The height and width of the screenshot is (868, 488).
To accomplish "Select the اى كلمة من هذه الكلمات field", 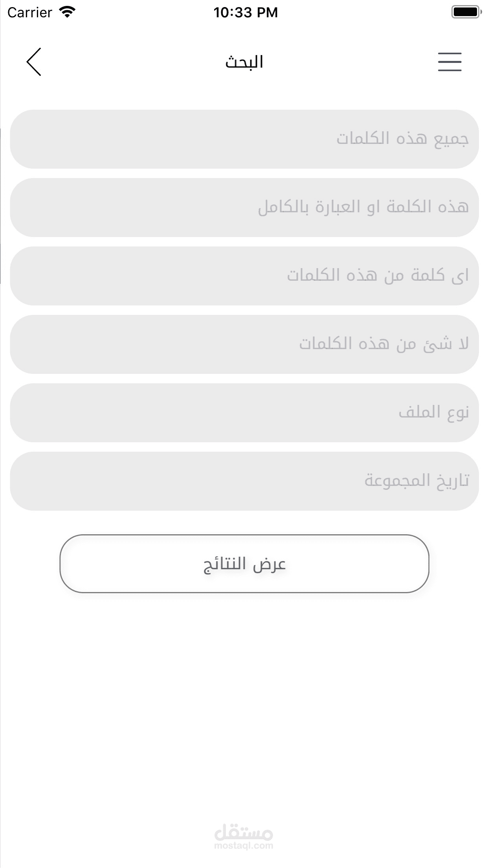I will click(244, 276).
